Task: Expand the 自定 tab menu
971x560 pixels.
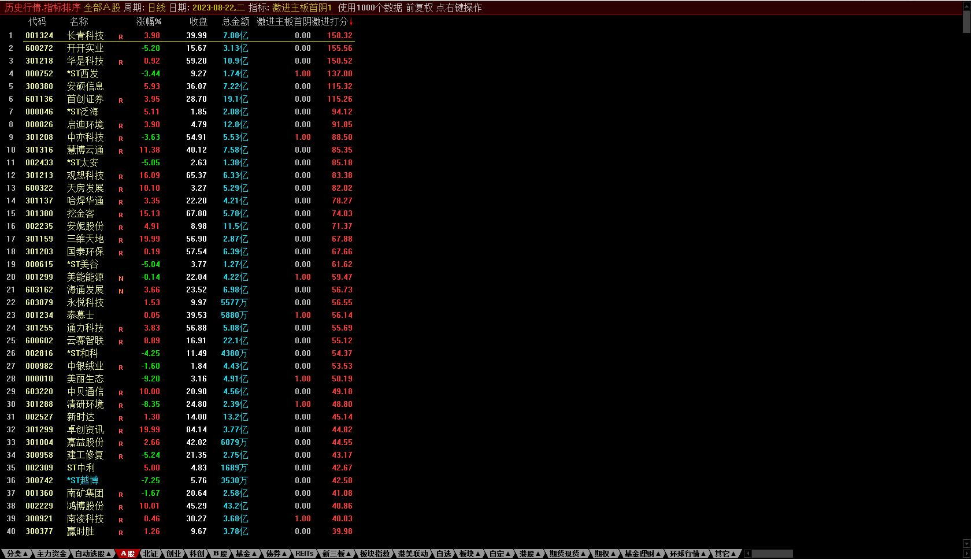Action: point(500,554)
